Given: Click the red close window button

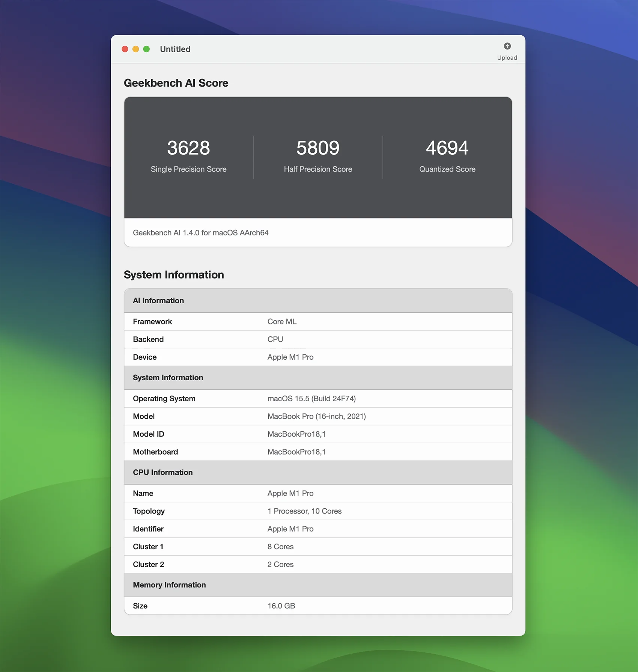Looking at the screenshot, I should pyautogui.click(x=125, y=49).
